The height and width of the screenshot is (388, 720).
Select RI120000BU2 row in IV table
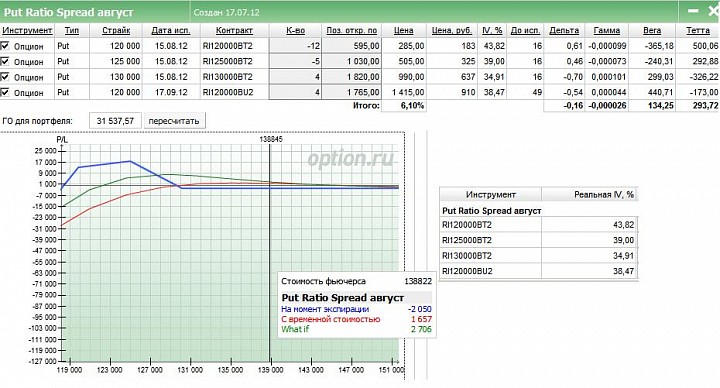(x=539, y=271)
